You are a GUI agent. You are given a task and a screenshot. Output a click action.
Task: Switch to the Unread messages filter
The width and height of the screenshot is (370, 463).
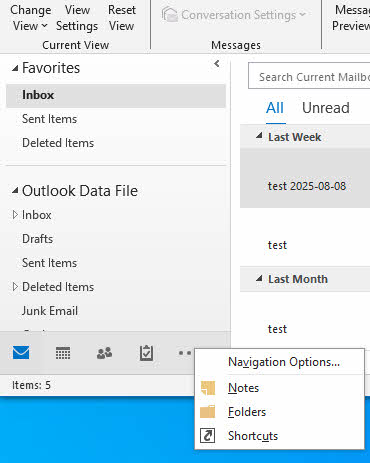point(326,108)
